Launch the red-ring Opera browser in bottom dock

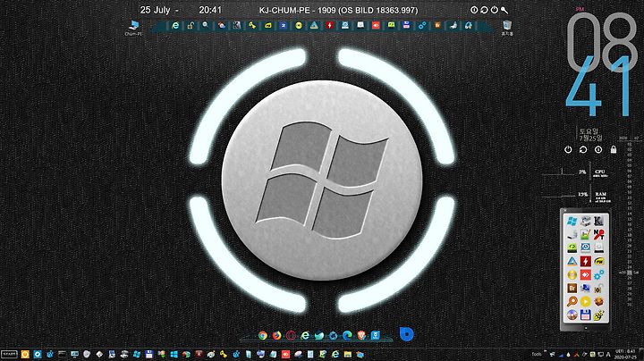pos(291,336)
